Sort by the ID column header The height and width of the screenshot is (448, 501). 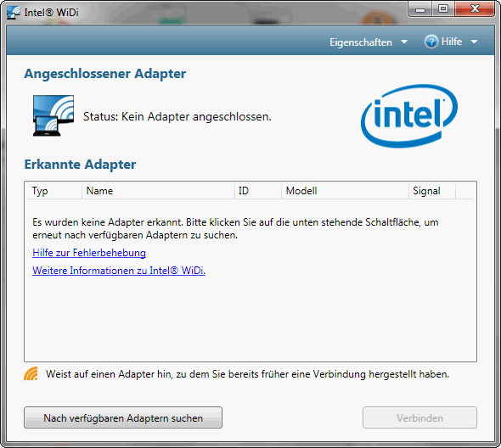pyautogui.click(x=258, y=191)
